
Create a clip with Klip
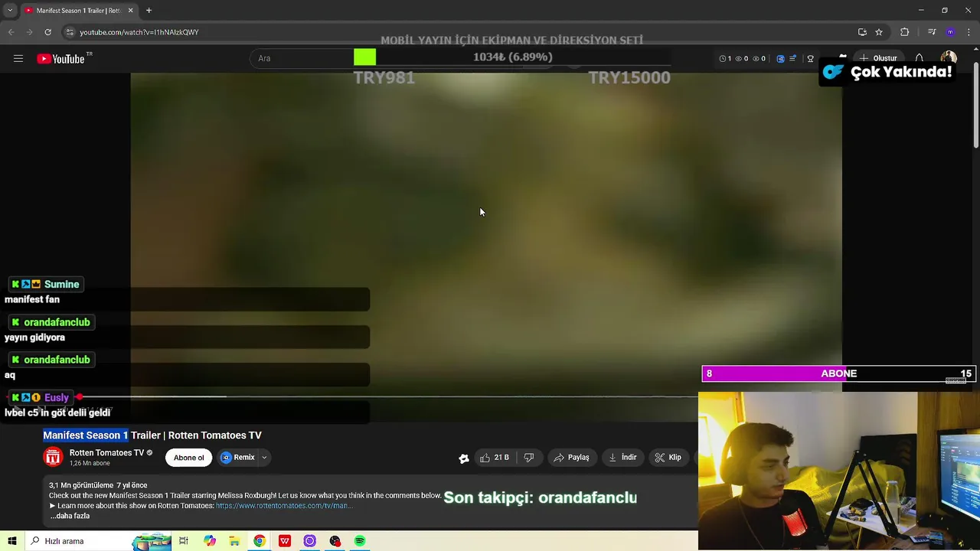(x=668, y=458)
